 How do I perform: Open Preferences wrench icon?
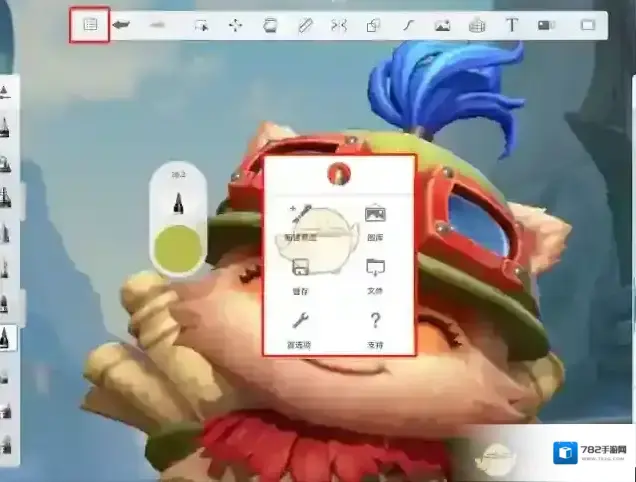pyautogui.click(x=299, y=325)
